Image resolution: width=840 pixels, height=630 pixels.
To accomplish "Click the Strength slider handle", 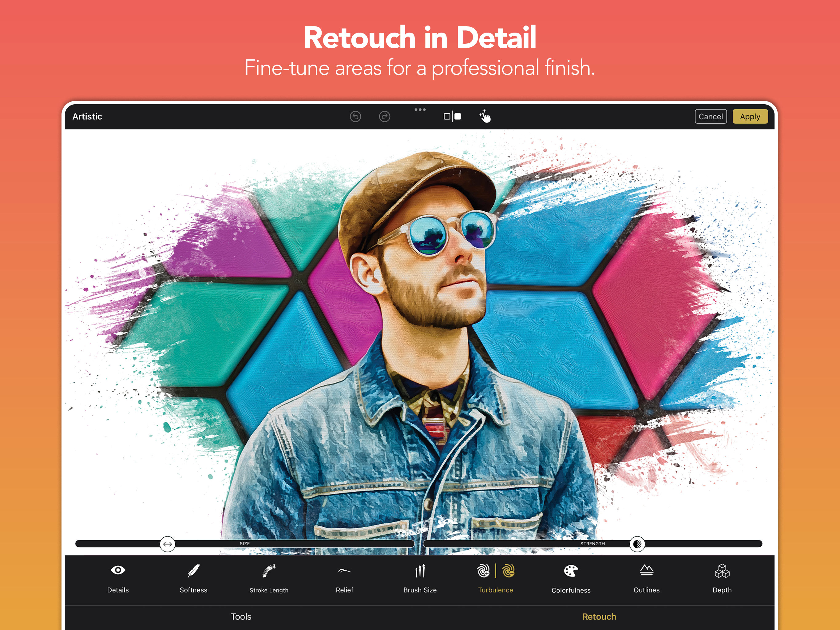I will tap(637, 544).
